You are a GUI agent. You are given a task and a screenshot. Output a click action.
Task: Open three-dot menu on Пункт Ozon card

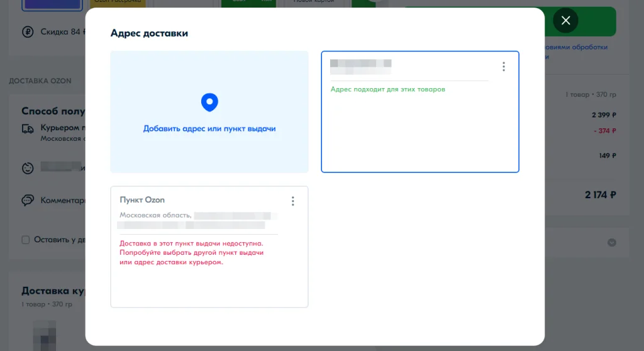click(292, 201)
